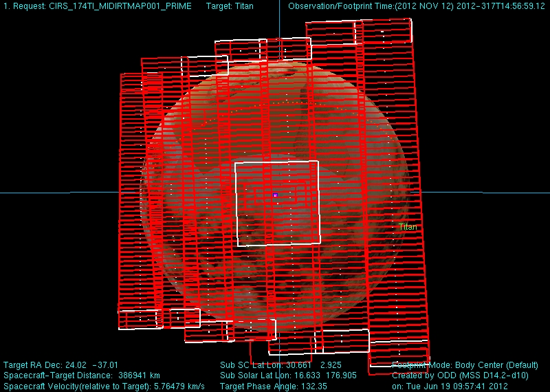Select the 'Target: Titan' header text
Viewport: 550px width, 392px height.
(x=230, y=6)
